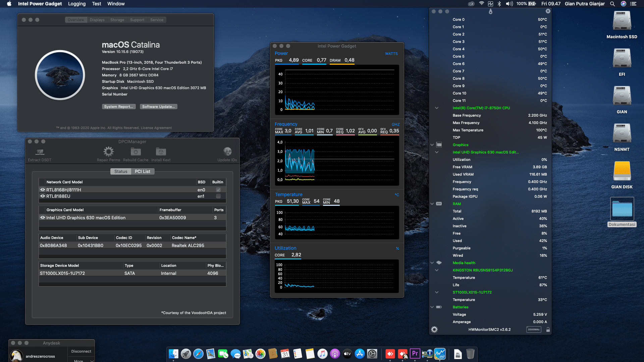This screenshot has height=362, width=644.
Task: Toggle the Builtin checkbox for en0
Action: (218, 189)
